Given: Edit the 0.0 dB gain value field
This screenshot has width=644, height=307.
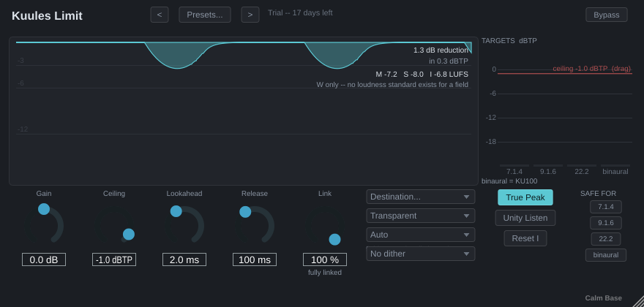Looking at the screenshot, I should (x=43, y=259).
